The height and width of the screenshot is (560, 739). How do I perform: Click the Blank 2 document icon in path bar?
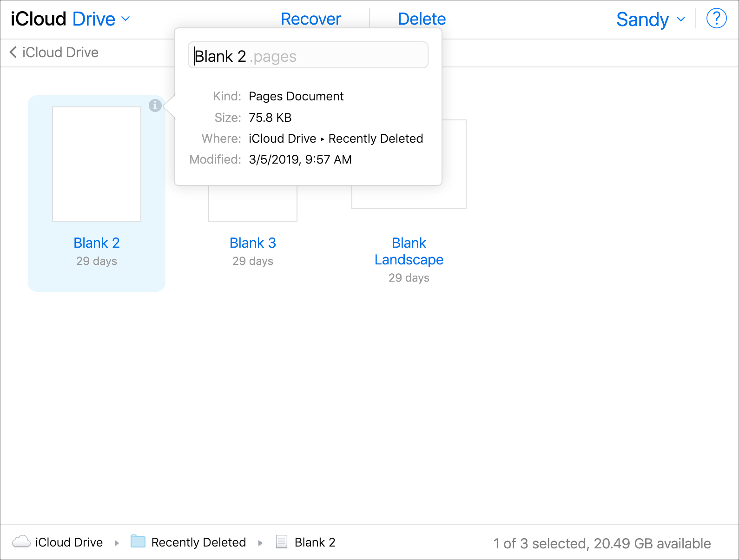(281, 542)
